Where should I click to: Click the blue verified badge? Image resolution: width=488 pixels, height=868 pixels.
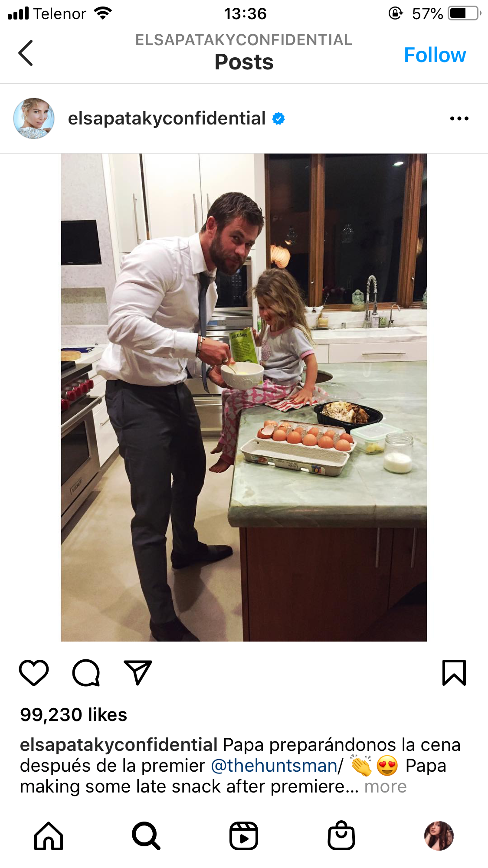pos(278,118)
